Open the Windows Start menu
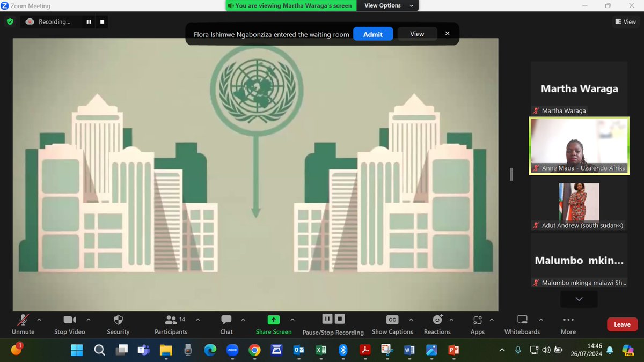The image size is (644, 362). (x=77, y=350)
